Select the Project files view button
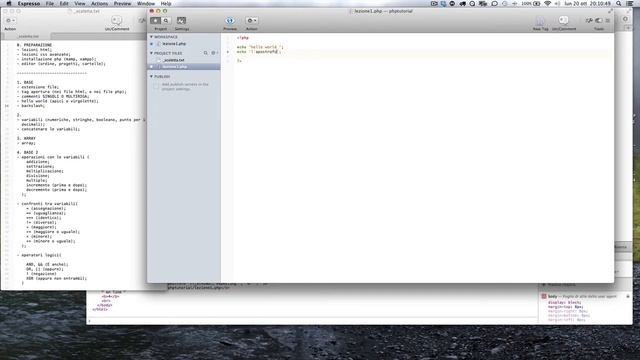This screenshot has width=640, height=360. pyautogui.click(x=156, y=20)
